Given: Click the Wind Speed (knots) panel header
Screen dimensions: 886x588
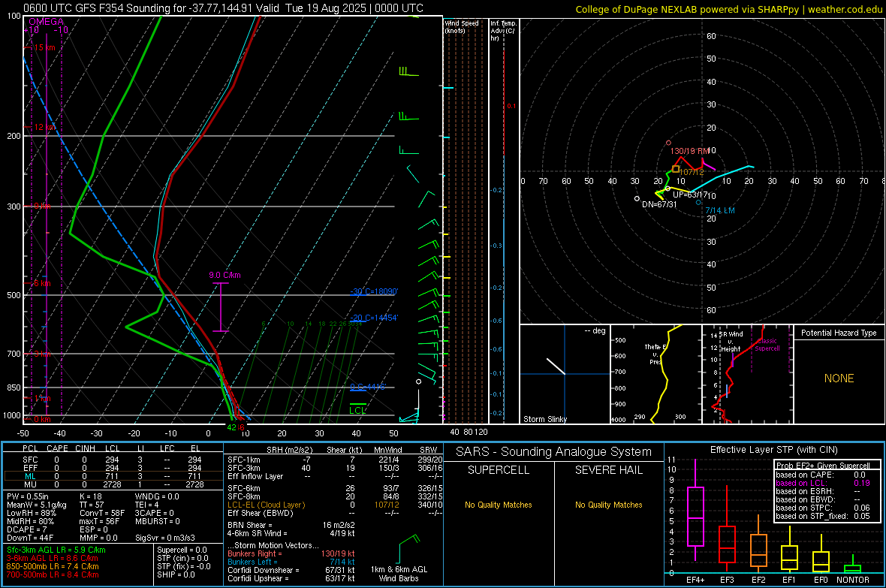Looking at the screenshot, I should coord(462,27).
